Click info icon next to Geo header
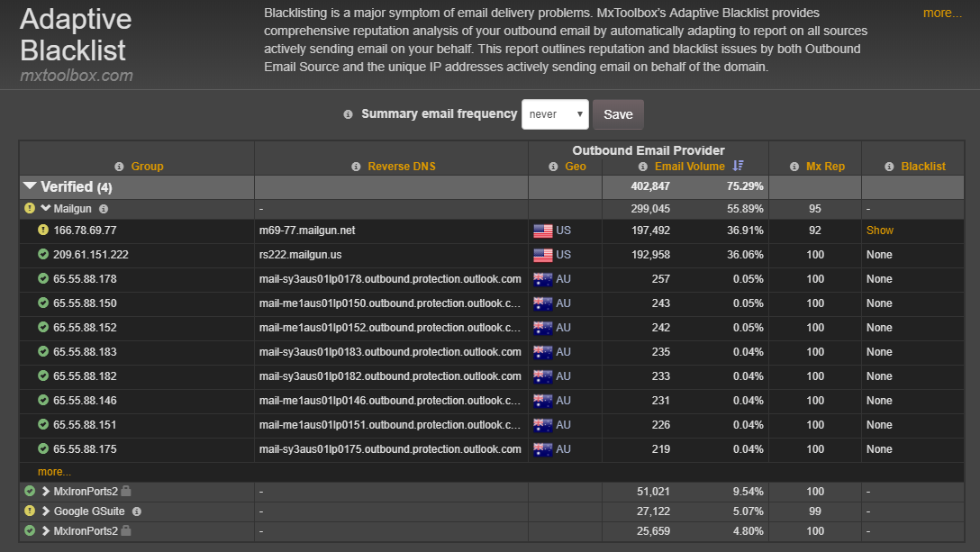 (x=553, y=167)
